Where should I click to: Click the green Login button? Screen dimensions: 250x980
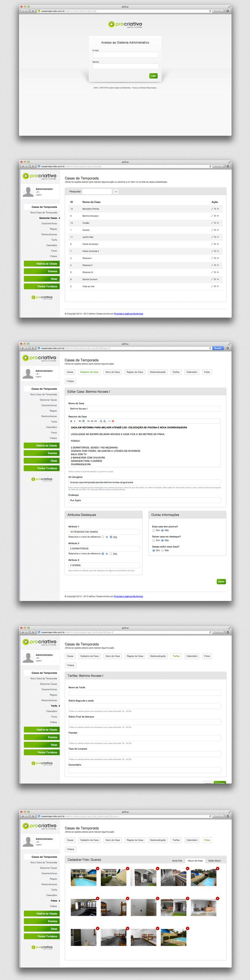pos(153,76)
